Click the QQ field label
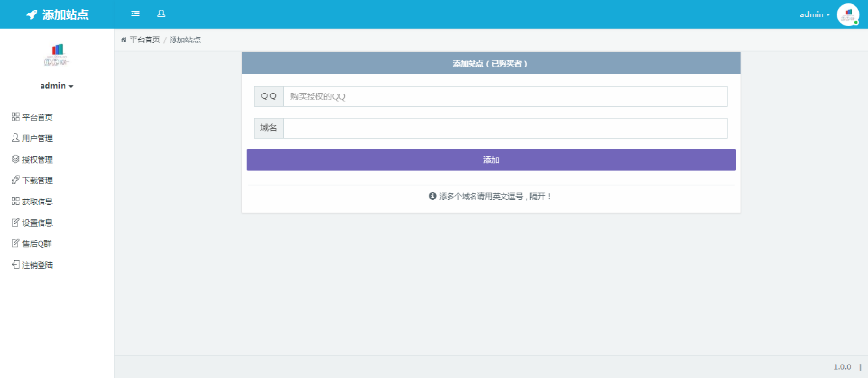868x378 pixels. point(268,96)
